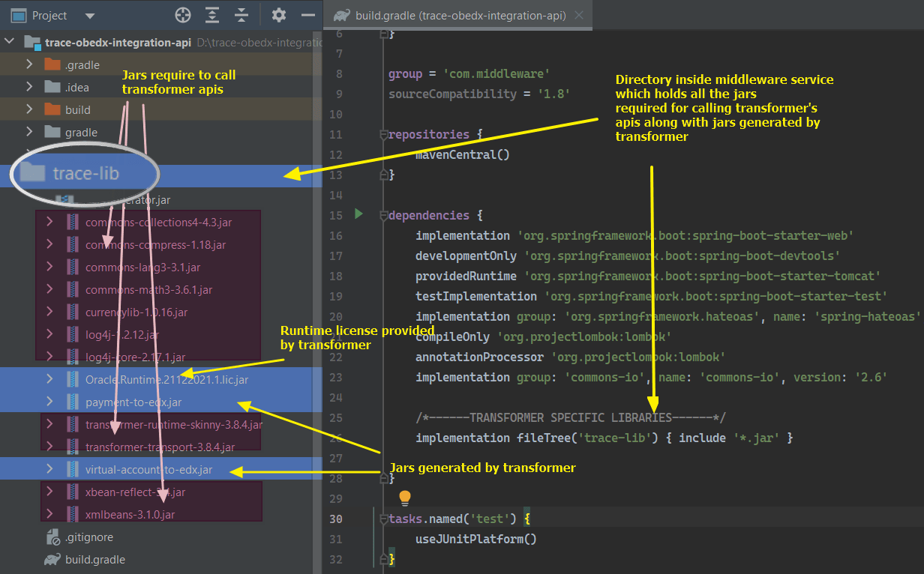Open the Project view dropdown

(90, 16)
